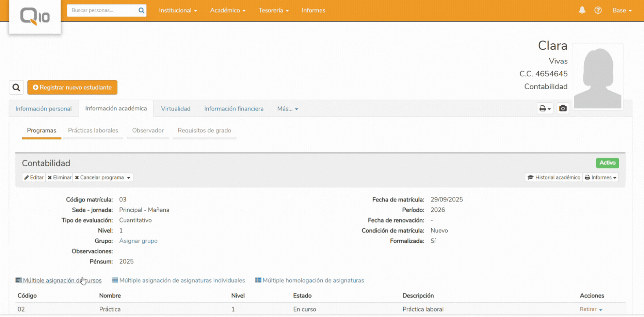Screen dimensions: 644x317
Task: Expand the arrow next to Cancelar programa
Action: 129,178
